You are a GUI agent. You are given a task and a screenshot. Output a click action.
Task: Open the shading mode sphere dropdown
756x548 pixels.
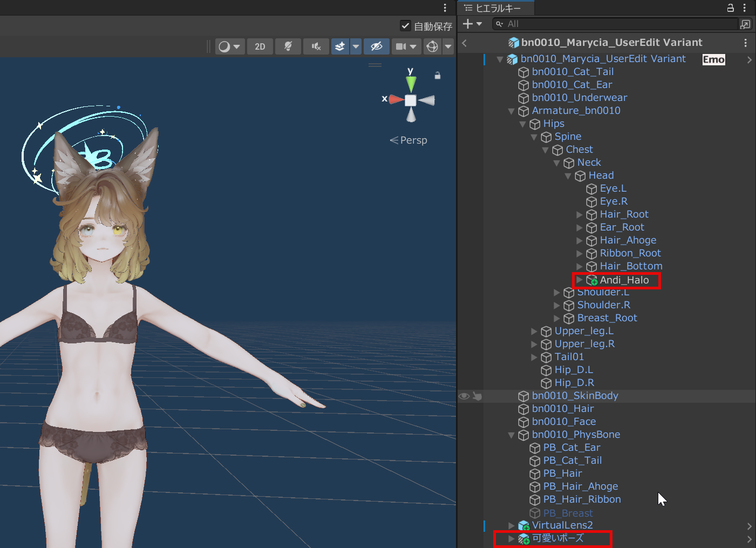click(x=230, y=46)
